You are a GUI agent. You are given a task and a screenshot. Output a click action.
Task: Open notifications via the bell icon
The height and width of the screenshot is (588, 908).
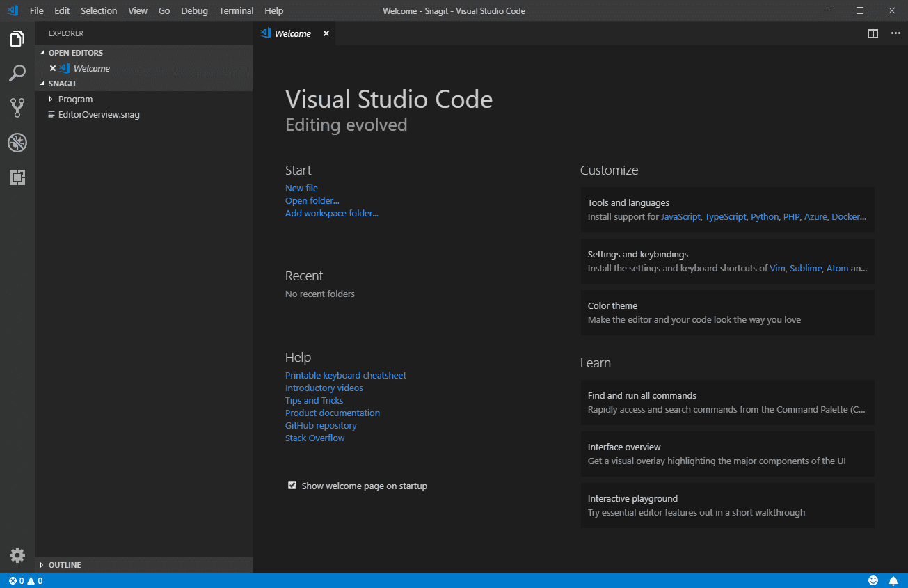(894, 580)
